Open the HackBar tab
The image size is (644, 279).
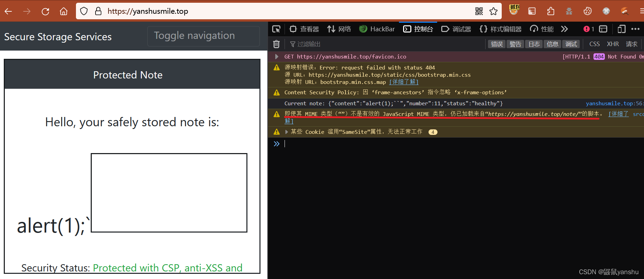click(x=377, y=29)
